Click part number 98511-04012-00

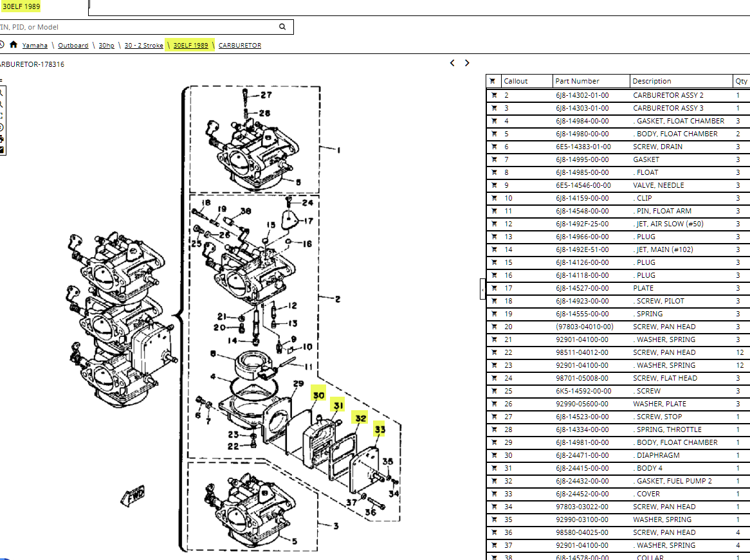pyautogui.click(x=582, y=352)
